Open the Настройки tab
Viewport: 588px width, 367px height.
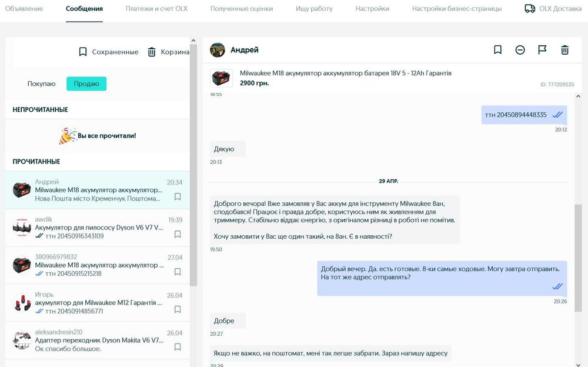point(372,9)
